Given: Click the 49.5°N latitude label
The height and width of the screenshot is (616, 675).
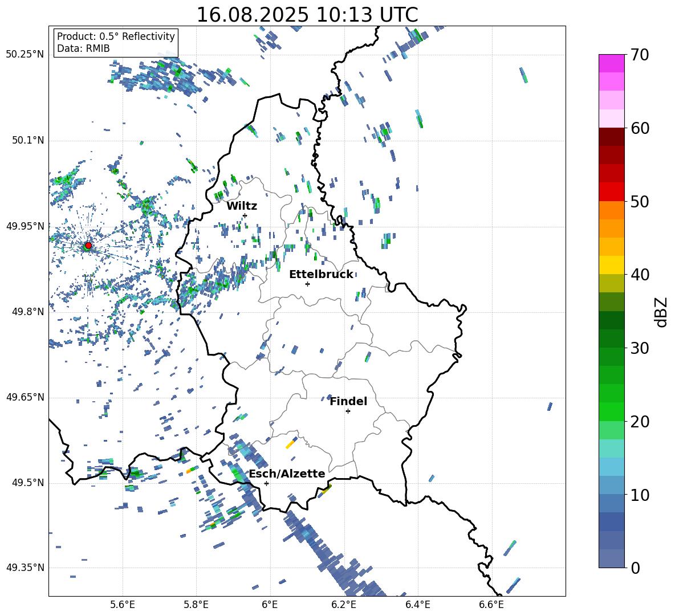Looking at the screenshot, I should (x=28, y=483).
